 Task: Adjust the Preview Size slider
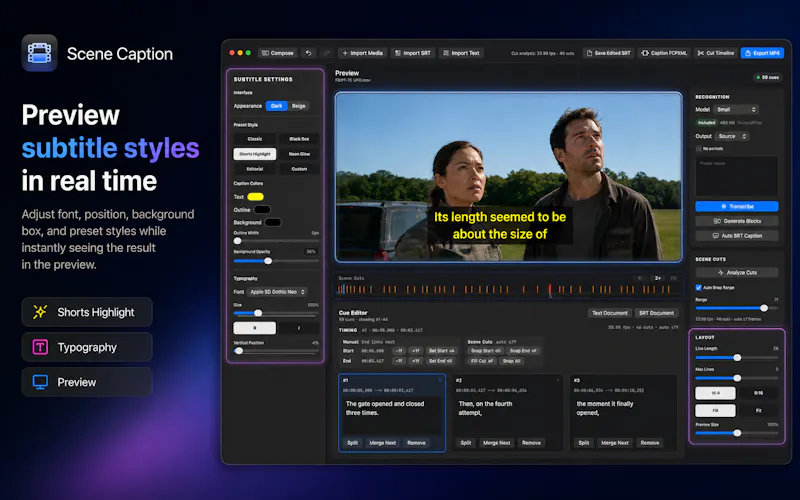(x=737, y=433)
